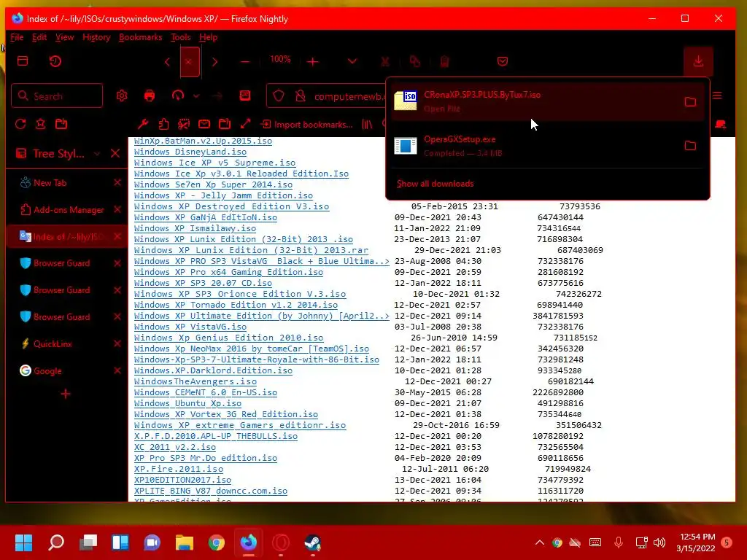Viewport: 747px width, 560px height.
Task: Add a new tab with plus in sidebar
Action: (66, 394)
